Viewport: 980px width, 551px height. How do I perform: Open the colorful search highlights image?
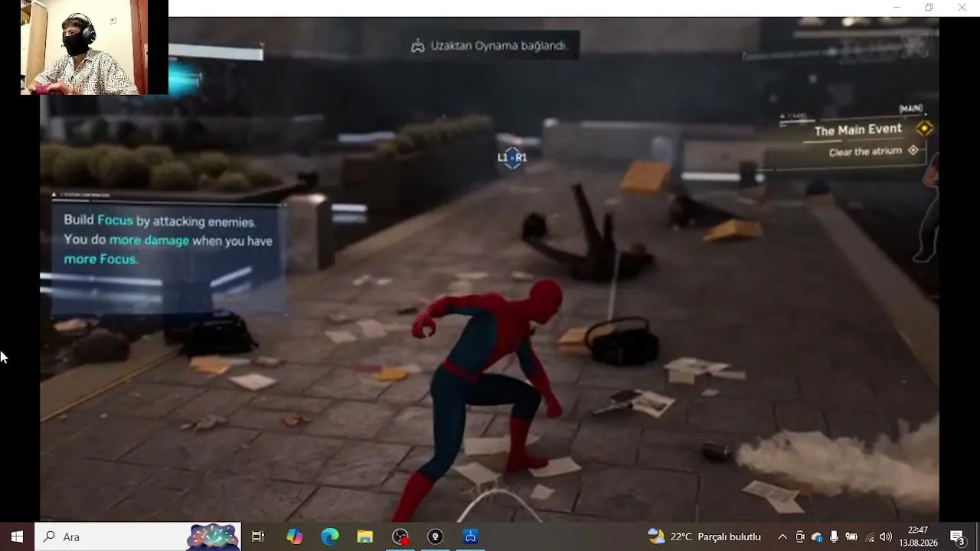213,536
